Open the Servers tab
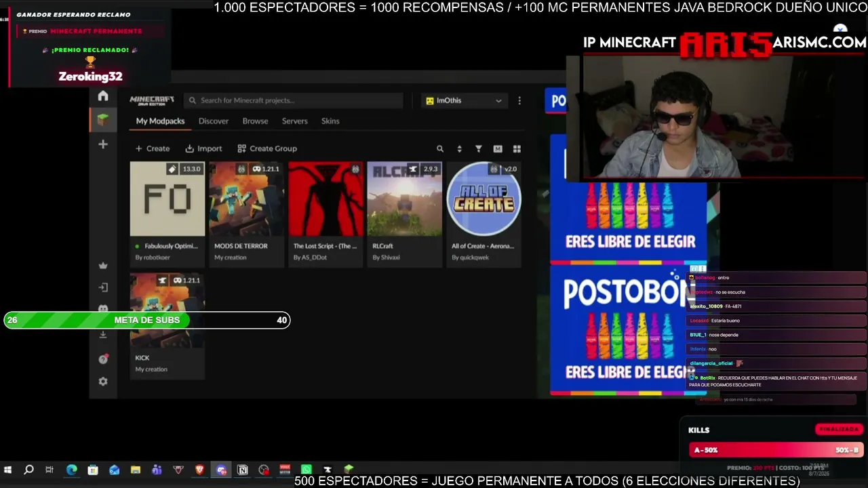868x488 pixels. tap(295, 121)
